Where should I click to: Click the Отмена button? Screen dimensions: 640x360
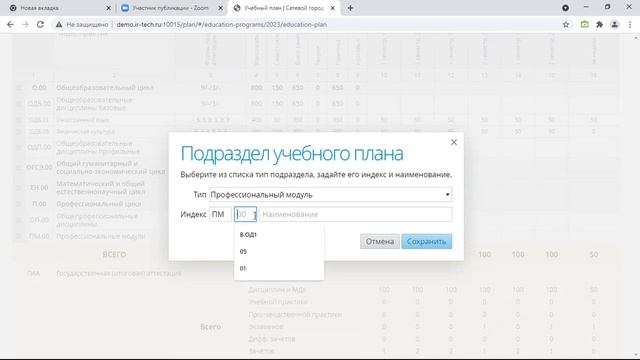(x=380, y=241)
